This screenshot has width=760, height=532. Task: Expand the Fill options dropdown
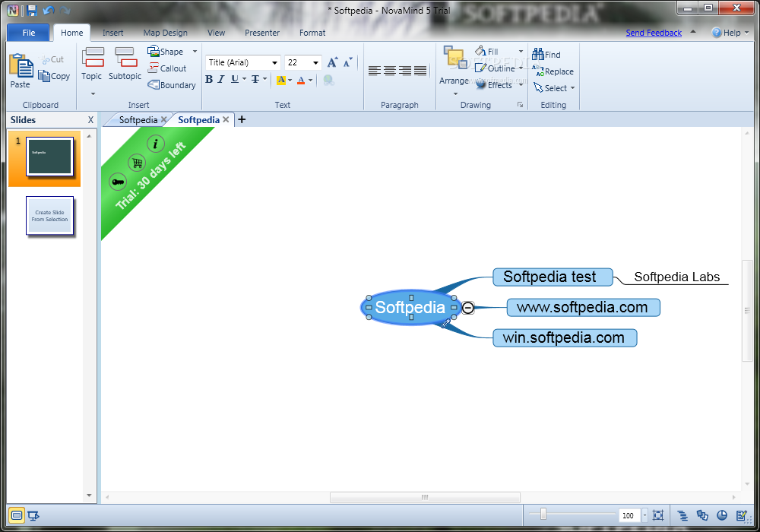tap(521, 52)
